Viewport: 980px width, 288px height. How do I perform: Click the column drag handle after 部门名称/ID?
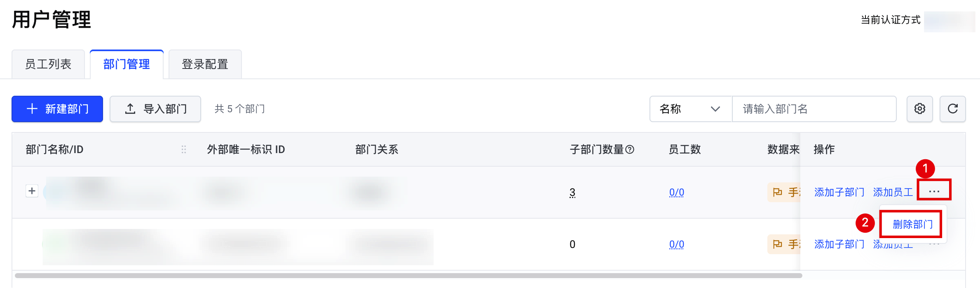184,149
